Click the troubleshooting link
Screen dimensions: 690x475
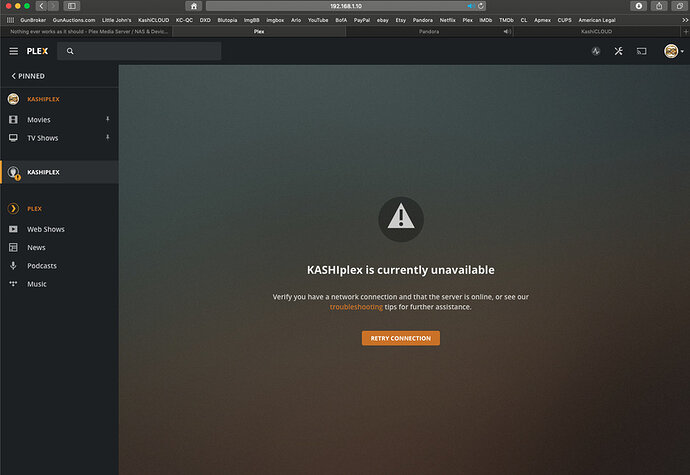click(x=356, y=307)
